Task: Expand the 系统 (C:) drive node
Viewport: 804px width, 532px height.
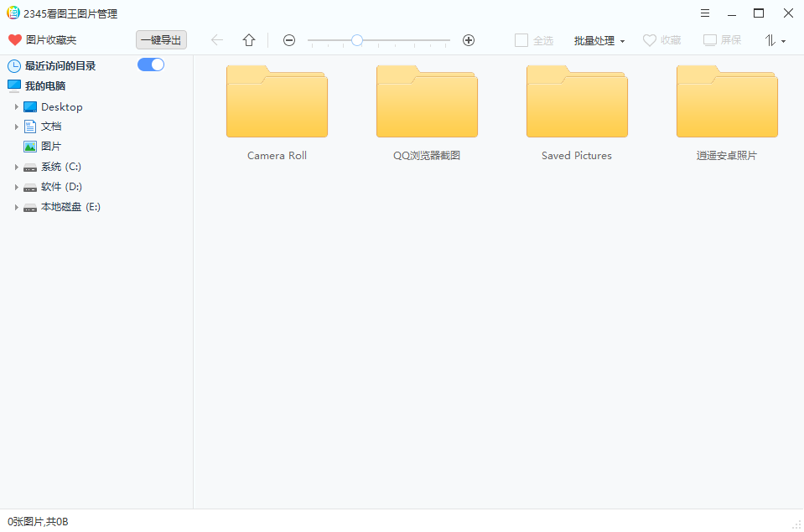Action: coord(16,168)
